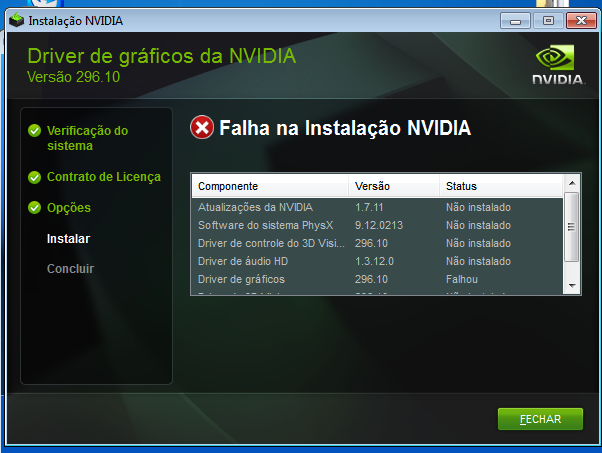The image size is (602, 453).
Task: Click the scrollbar down arrow in component list
Action: [x=572, y=286]
